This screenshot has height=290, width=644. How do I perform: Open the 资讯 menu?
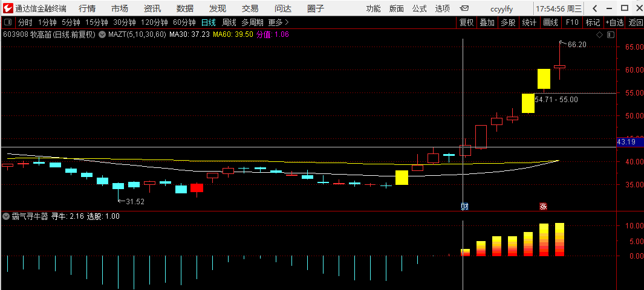(x=152, y=8)
